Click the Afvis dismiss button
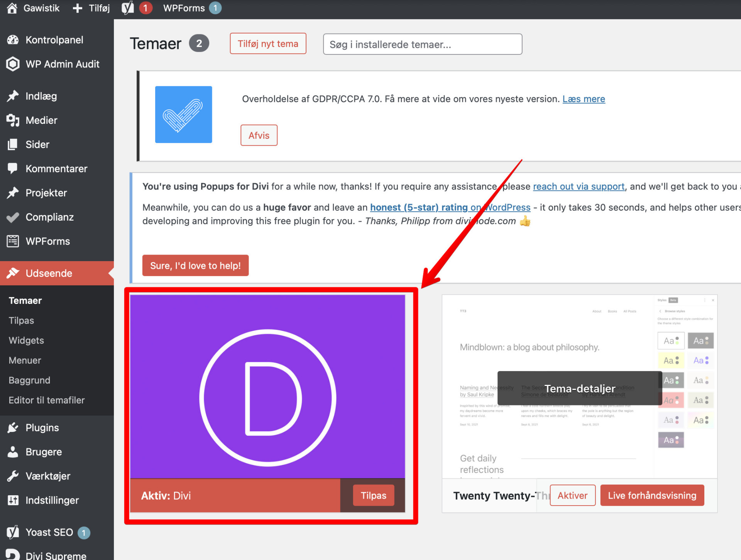Image resolution: width=741 pixels, height=560 pixels. pos(259,135)
